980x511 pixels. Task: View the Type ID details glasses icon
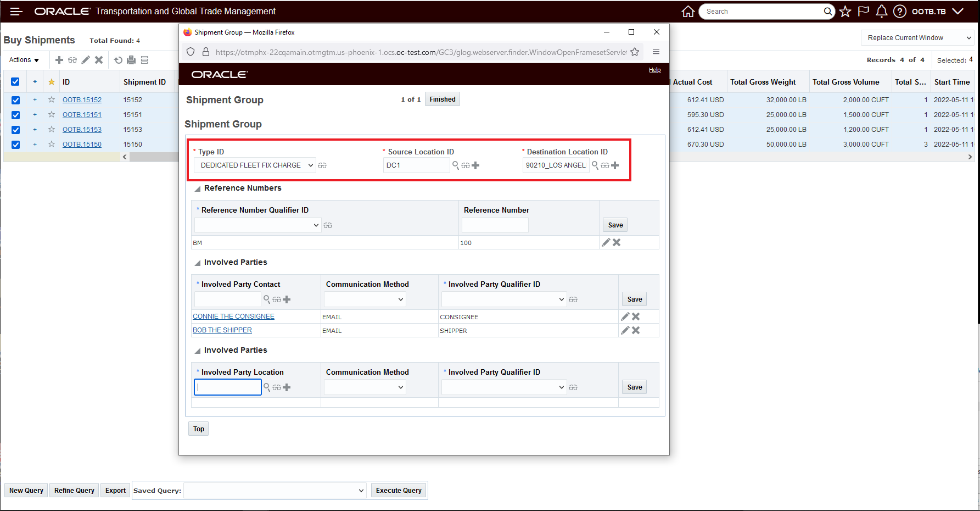pyautogui.click(x=322, y=165)
